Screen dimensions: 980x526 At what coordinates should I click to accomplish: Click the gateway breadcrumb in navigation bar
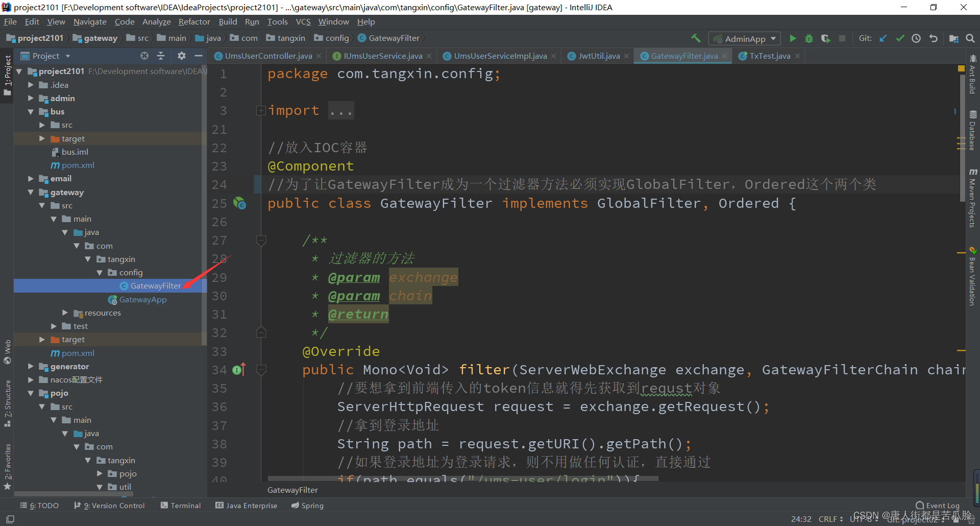tap(95, 38)
